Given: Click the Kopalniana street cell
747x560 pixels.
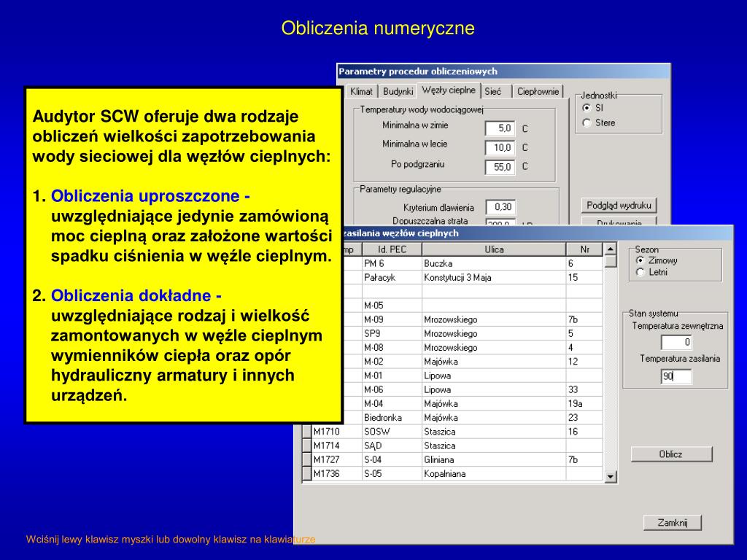Looking at the screenshot, I should click(494, 474).
